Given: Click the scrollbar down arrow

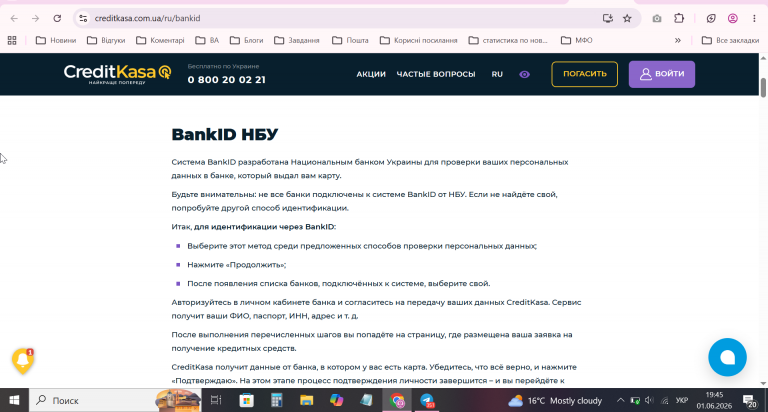Looking at the screenshot, I should (x=763, y=384).
